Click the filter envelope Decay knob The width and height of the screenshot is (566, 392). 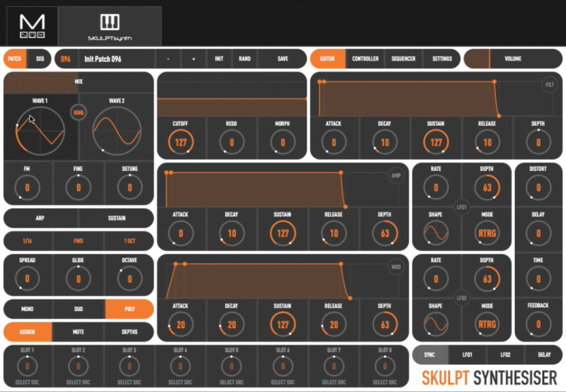point(385,142)
